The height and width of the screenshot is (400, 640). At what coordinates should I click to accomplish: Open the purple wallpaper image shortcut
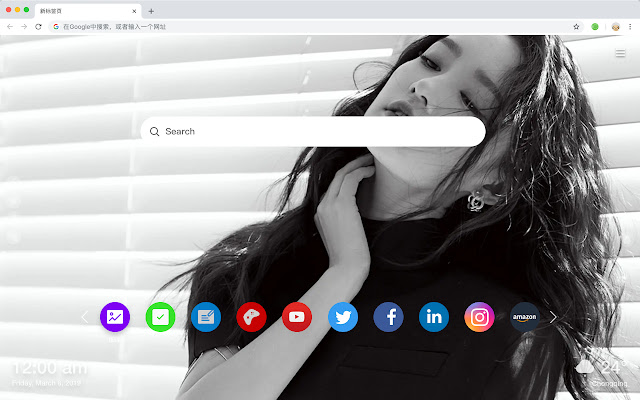(x=115, y=317)
